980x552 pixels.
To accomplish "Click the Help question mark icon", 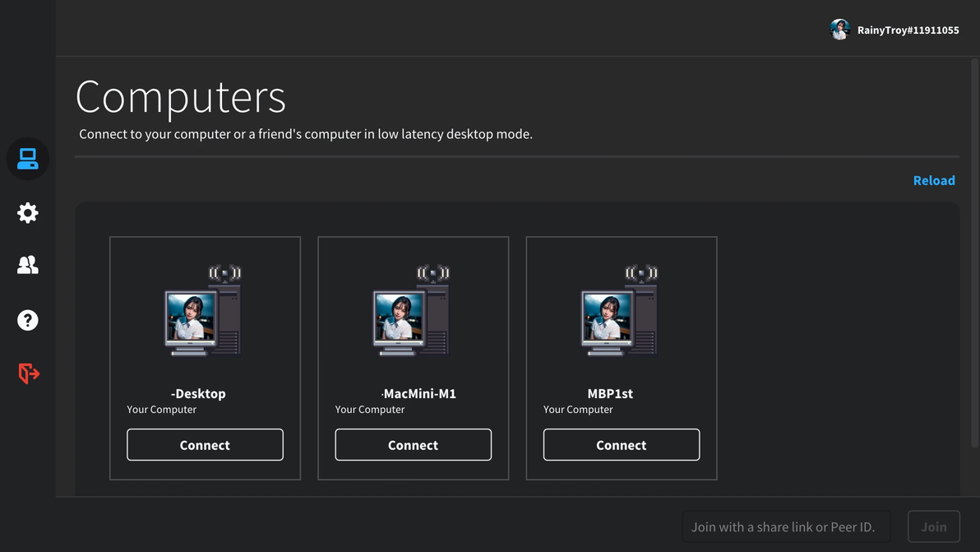I will (28, 320).
